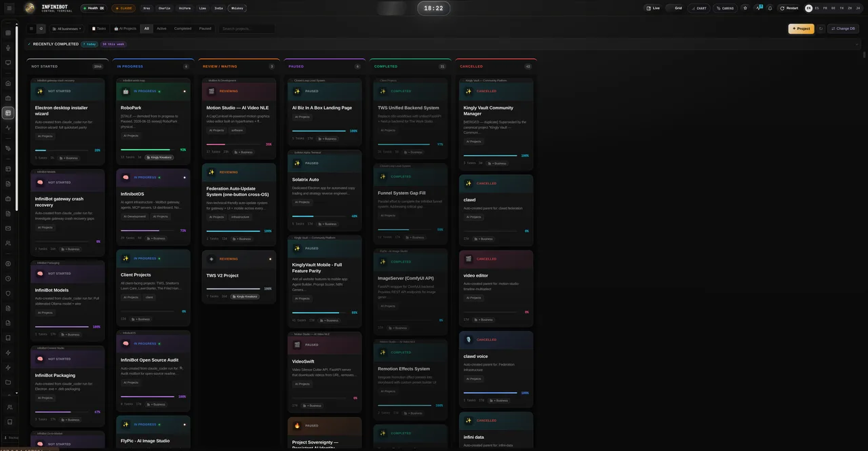Click the + Project button
Screen dimensions: 868x451
(x=801, y=28)
